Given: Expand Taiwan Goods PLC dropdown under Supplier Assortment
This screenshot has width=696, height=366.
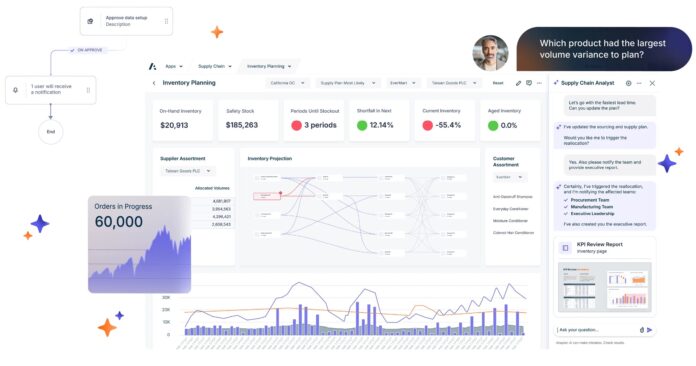Looking at the screenshot, I should click(187, 171).
